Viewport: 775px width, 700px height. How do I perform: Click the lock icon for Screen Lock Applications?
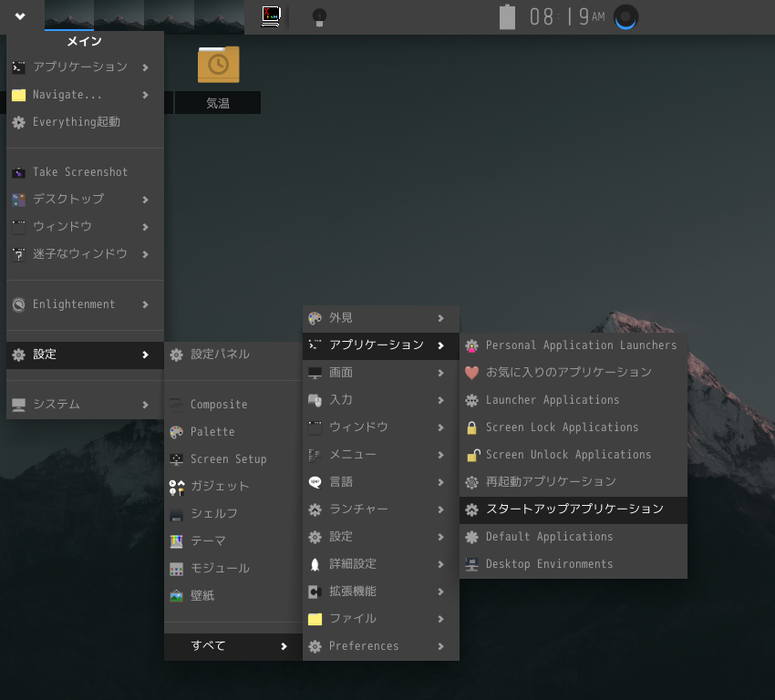point(471,427)
